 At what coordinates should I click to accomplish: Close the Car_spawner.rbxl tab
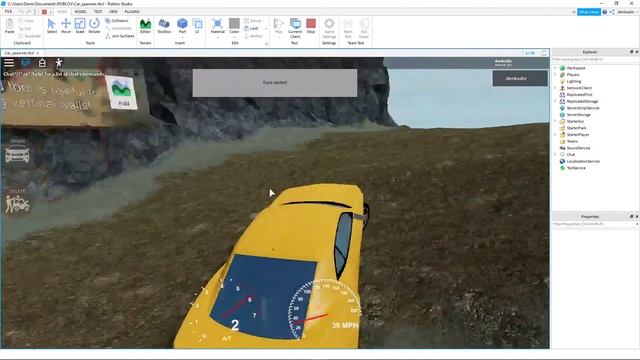tap(38, 53)
